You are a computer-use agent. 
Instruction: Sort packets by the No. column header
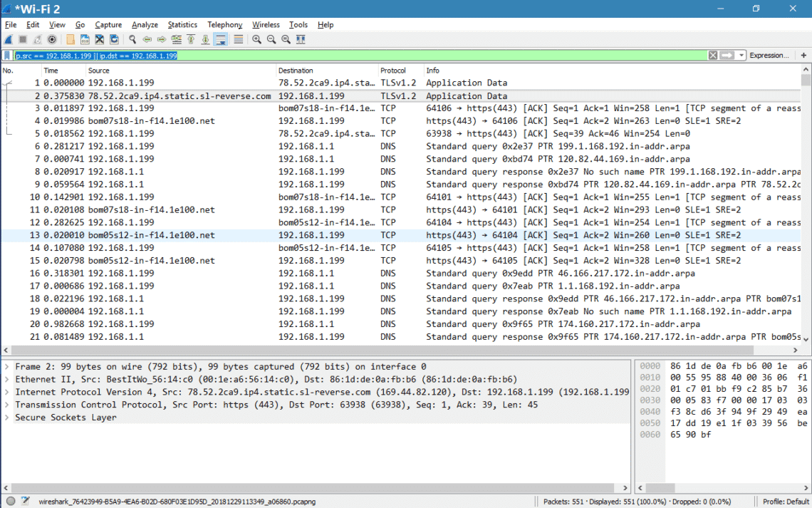click(21, 71)
